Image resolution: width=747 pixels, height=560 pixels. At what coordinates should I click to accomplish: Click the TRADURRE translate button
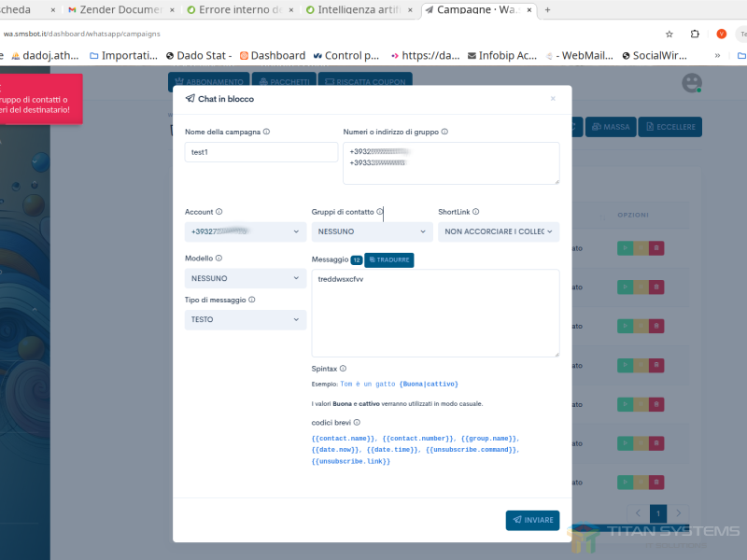(389, 259)
